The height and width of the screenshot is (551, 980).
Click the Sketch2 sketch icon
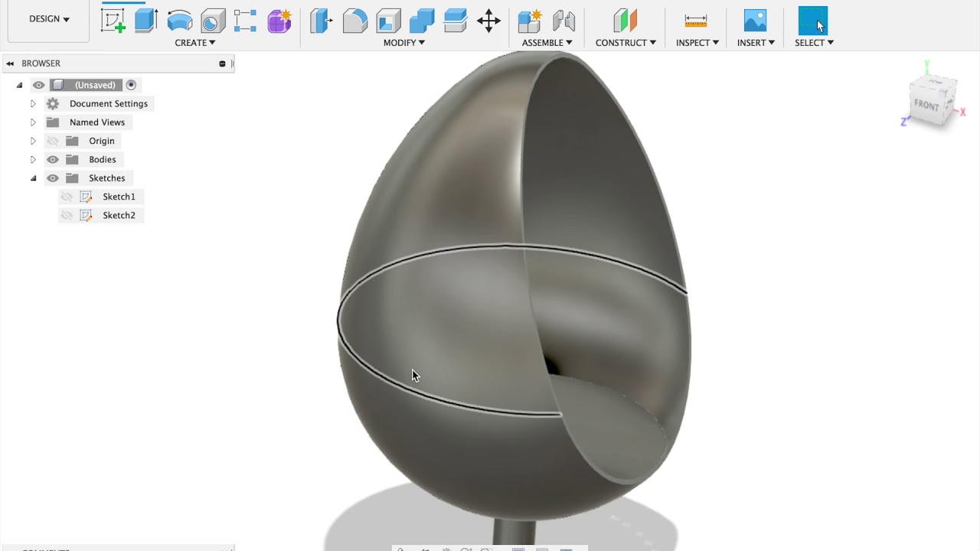[x=86, y=215]
